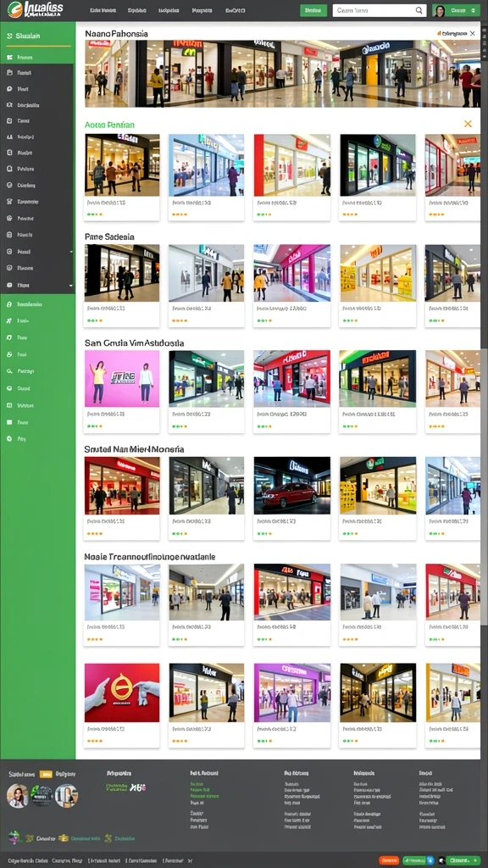Click the grid icon of the highlighted sidebar item
488x868 pixels.
pyautogui.click(x=9, y=57)
